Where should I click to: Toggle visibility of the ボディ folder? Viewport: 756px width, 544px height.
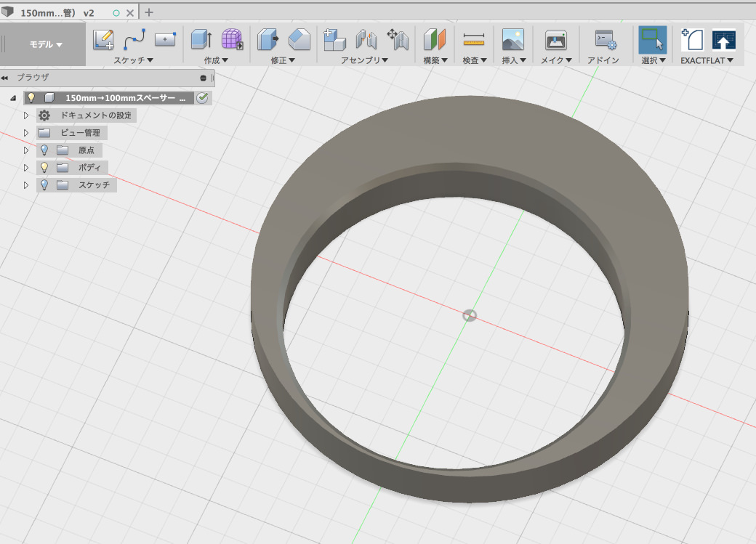tap(44, 168)
